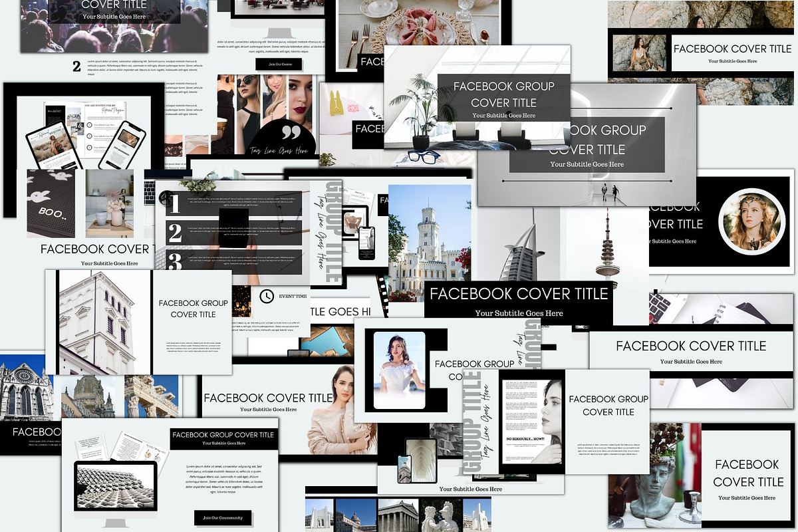This screenshot has height=532, width=798.
Task: Open the woman's side profile portrait
Action: [x=546, y=422]
